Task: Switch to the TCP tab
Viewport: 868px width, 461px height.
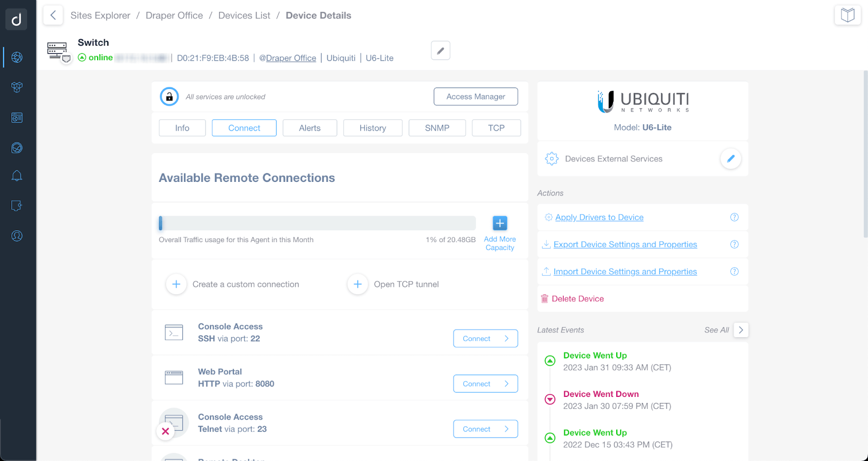Action: (x=496, y=128)
